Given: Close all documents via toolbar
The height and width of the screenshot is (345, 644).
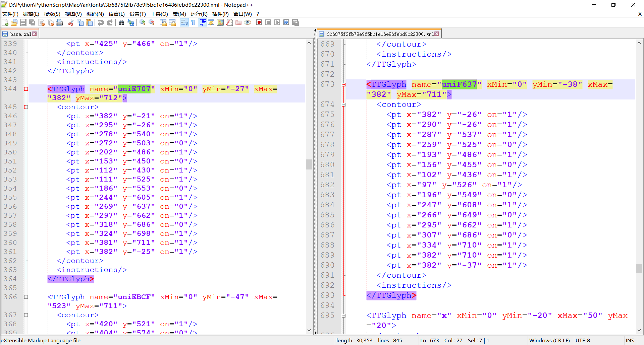Looking at the screenshot, I should tap(51, 23).
